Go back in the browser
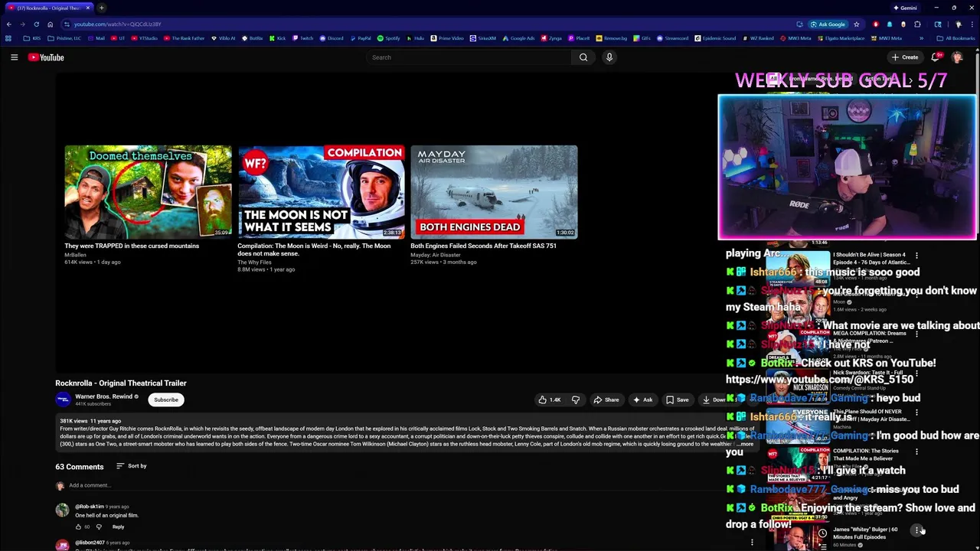Screen dimensions: 980x551 8,24
